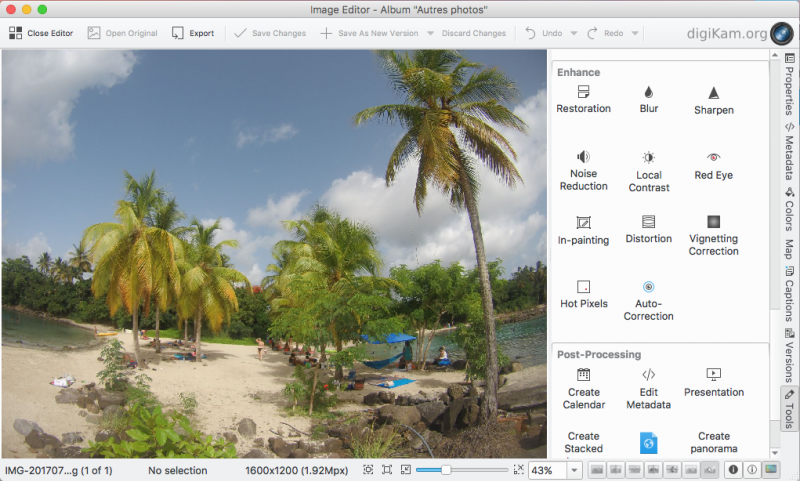800x481 pixels.
Task: Start the Presentation tool
Action: [x=714, y=383]
